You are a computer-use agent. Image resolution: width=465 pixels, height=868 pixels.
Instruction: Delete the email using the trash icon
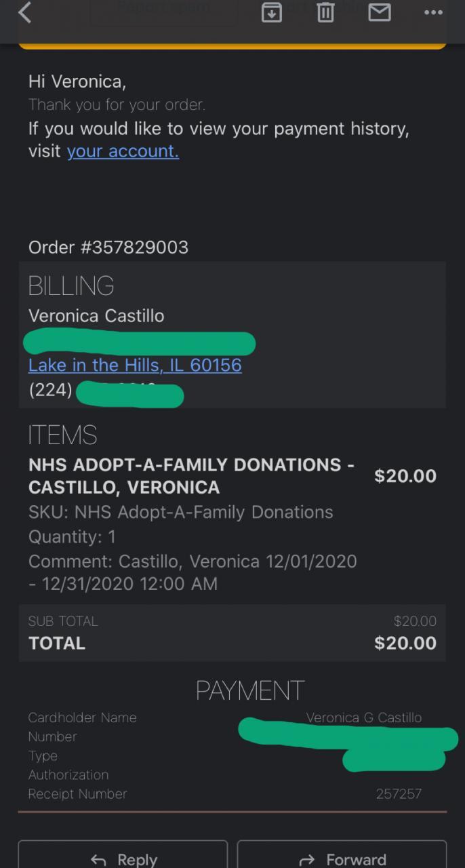tap(326, 12)
